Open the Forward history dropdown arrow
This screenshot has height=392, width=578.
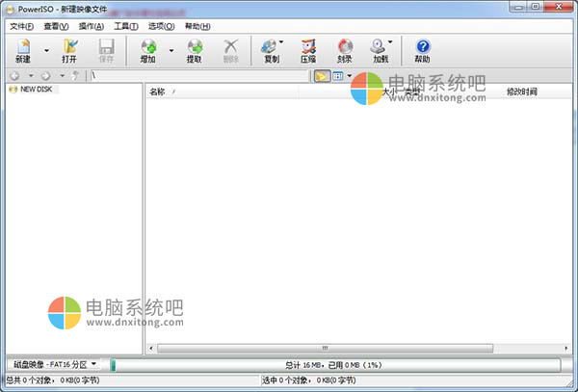point(62,76)
